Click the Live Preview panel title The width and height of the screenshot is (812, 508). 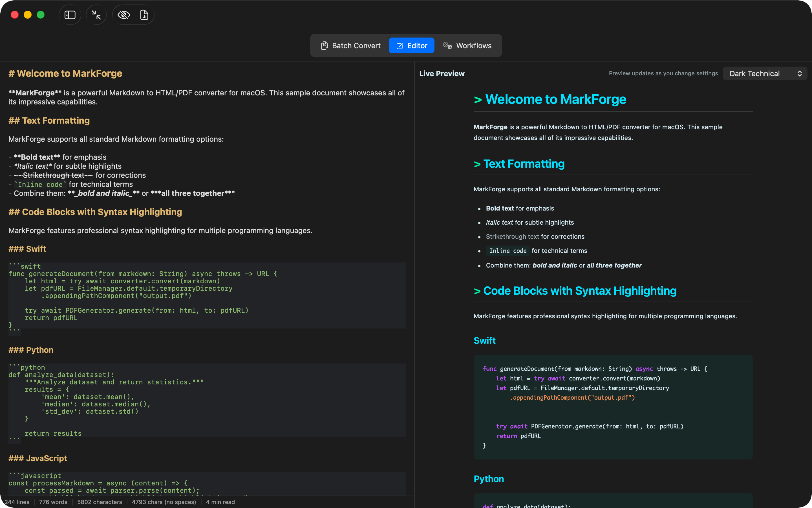point(442,74)
